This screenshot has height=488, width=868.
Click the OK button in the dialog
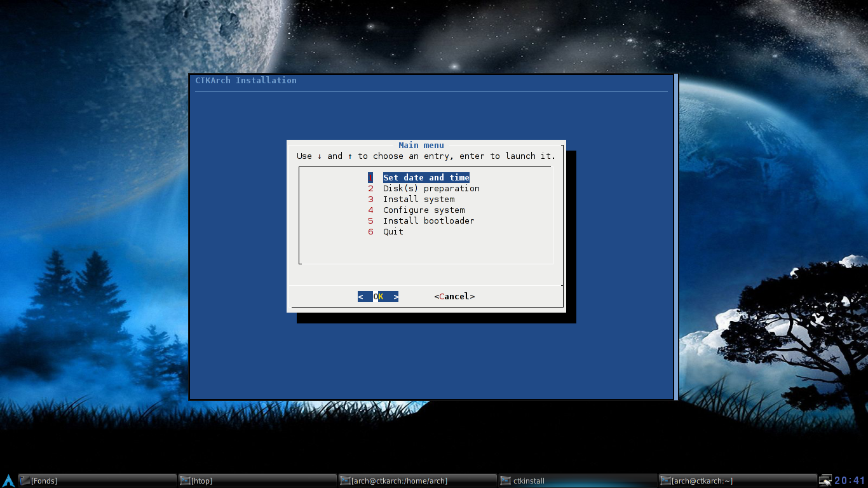378,297
